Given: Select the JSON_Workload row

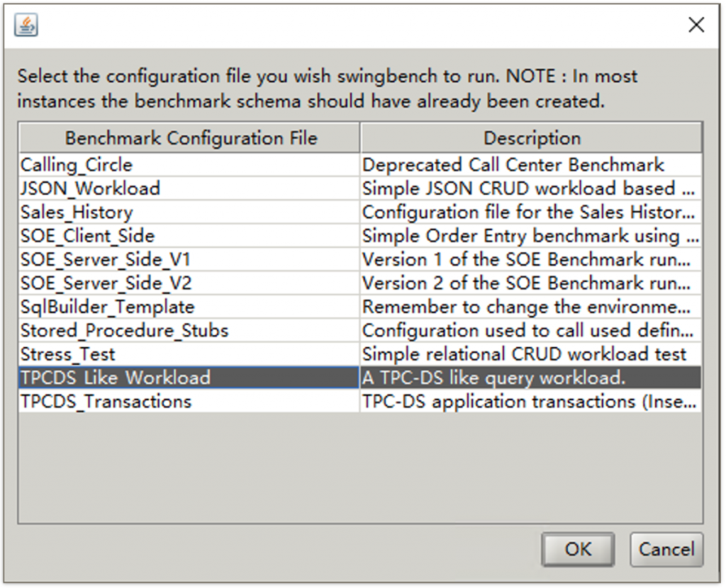Looking at the screenshot, I should click(x=90, y=188).
